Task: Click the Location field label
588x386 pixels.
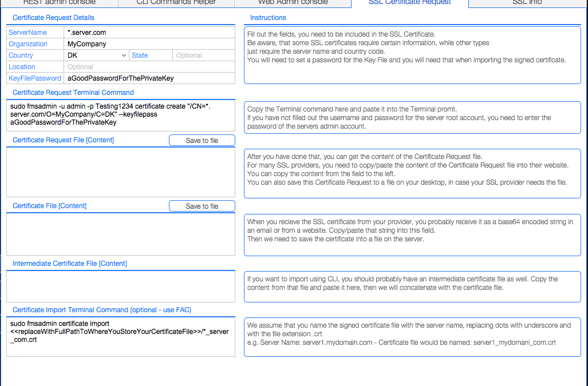Action: point(22,67)
